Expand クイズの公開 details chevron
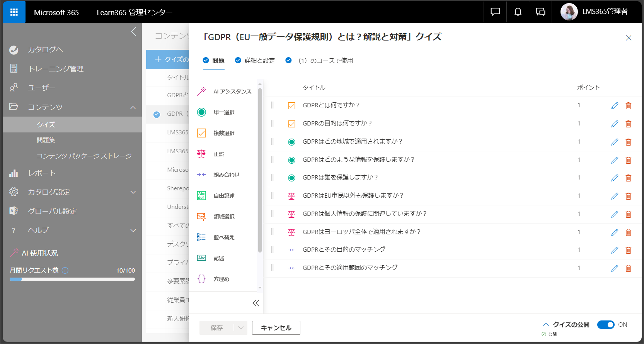 (546, 325)
